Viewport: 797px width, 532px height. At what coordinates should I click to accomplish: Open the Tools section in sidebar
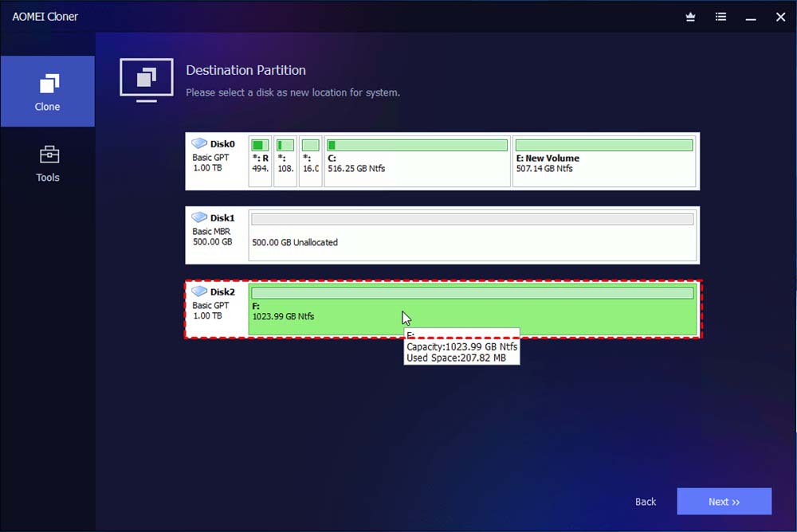coord(47,163)
